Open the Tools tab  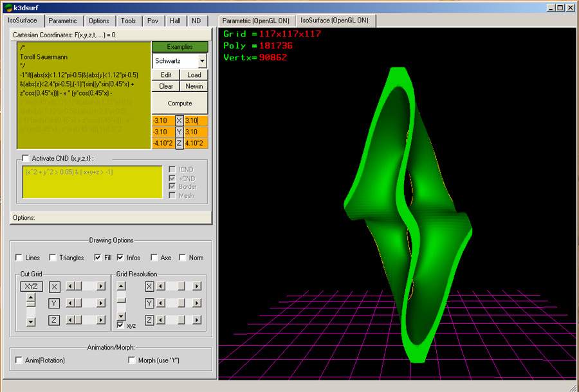click(x=129, y=21)
